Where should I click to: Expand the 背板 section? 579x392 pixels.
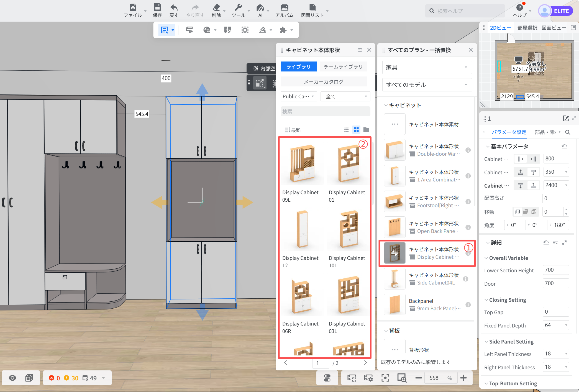point(386,331)
